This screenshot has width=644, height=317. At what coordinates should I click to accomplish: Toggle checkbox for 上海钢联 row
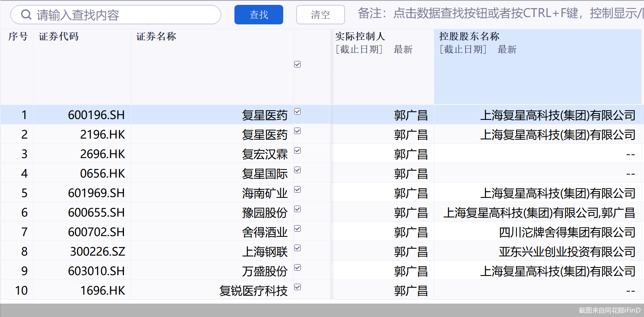tap(297, 248)
